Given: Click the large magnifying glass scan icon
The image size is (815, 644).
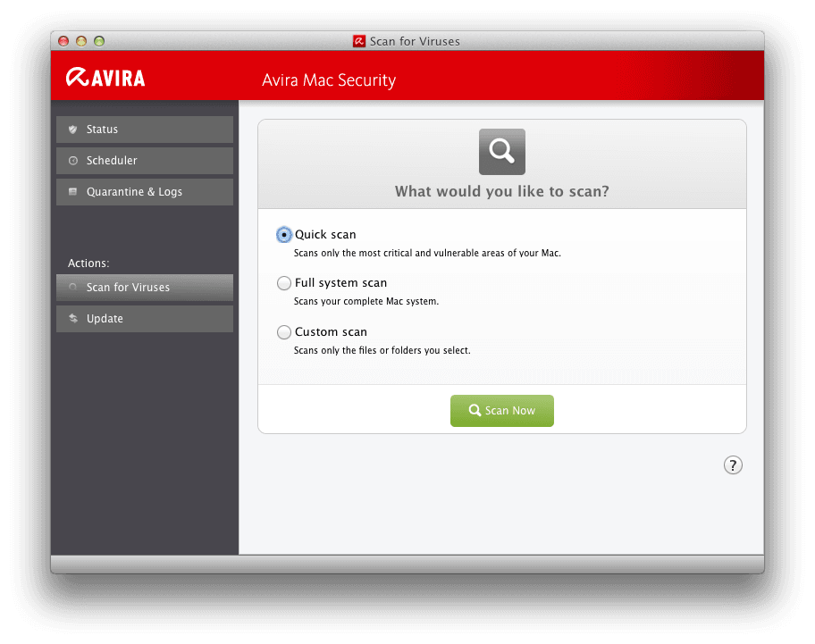Looking at the screenshot, I should (501, 151).
